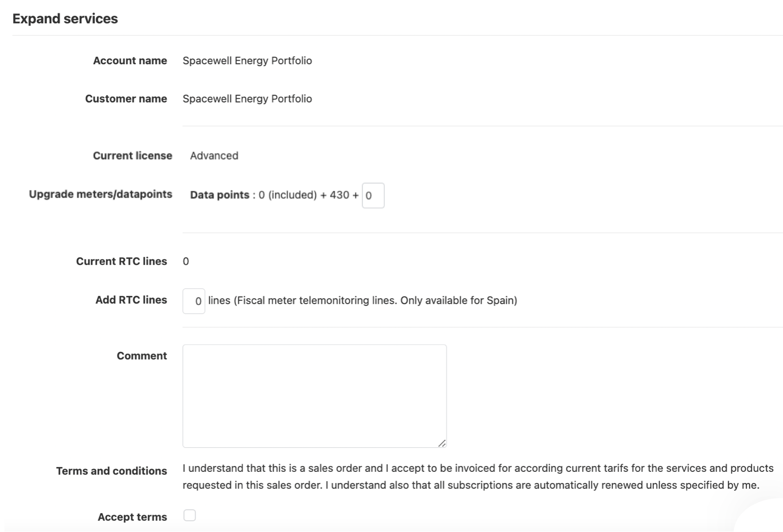Click the terms and conditions paragraph
This screenshot has height=532, width=783.
pyautogui.click(x=478, y=476)
